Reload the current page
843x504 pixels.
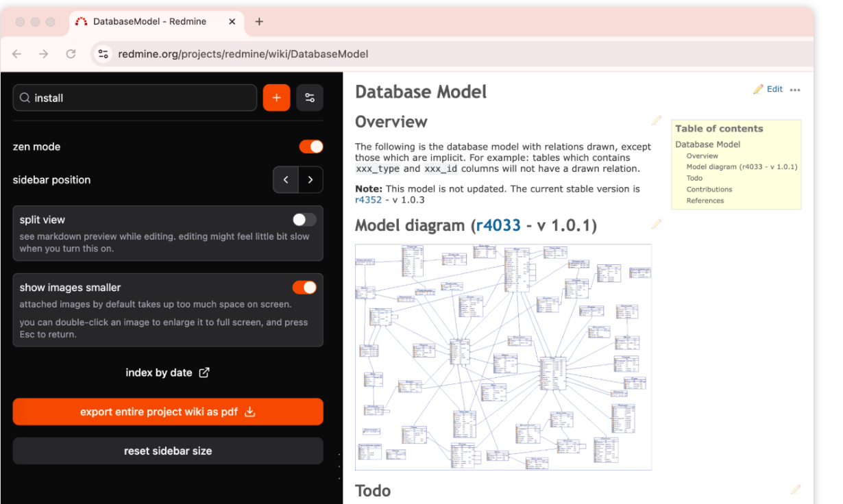coord(71,54)
